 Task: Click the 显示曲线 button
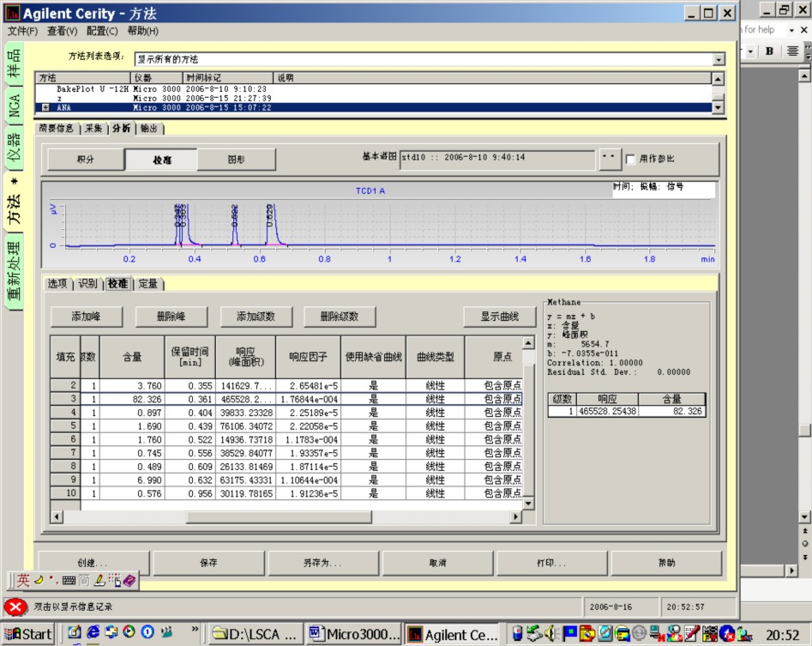499,317
